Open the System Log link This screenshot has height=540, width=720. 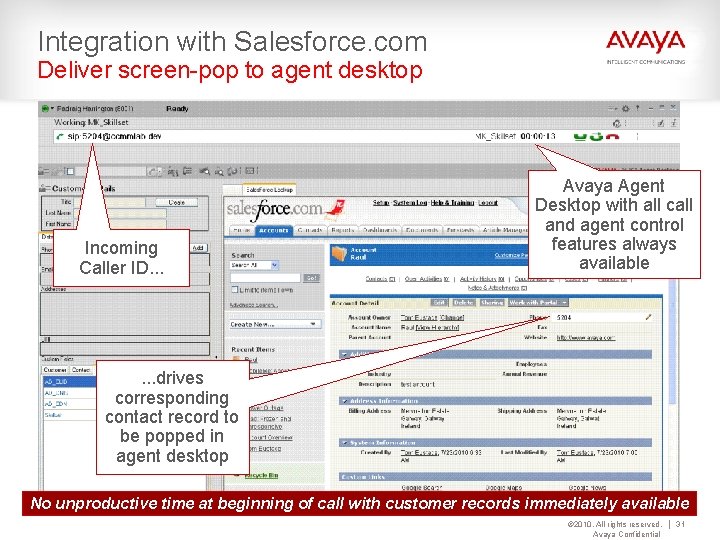[x=410, y=202]
